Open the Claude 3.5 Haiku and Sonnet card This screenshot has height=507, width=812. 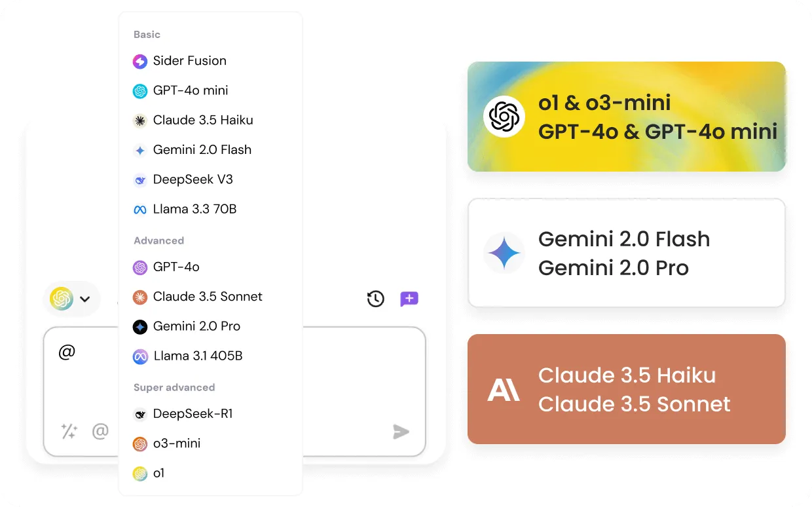coord(626,389)
